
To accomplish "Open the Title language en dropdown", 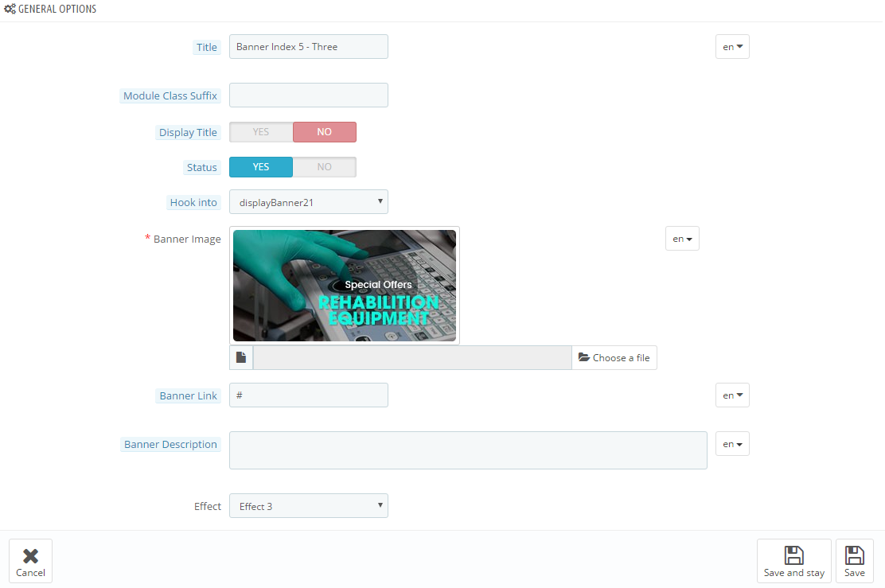I will (733, 47).
